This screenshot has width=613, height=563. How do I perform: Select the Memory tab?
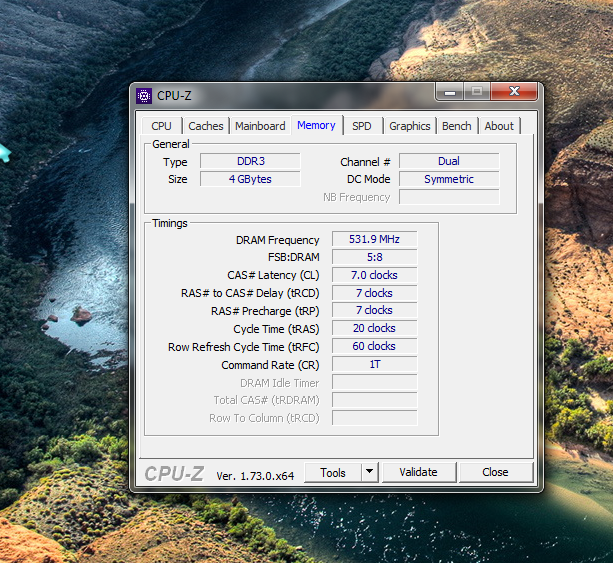(x=316, y=125)
